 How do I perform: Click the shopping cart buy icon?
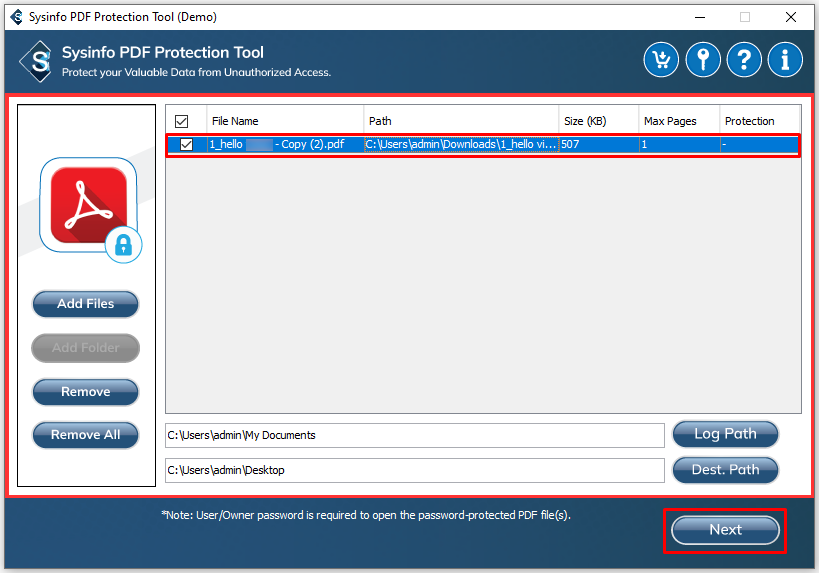[x=661, y=60]
